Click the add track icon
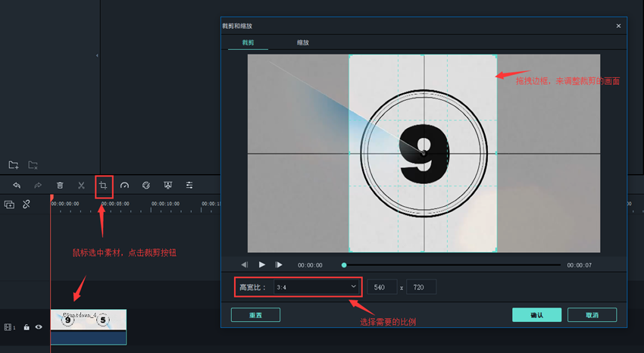 [x=9, y=205]
